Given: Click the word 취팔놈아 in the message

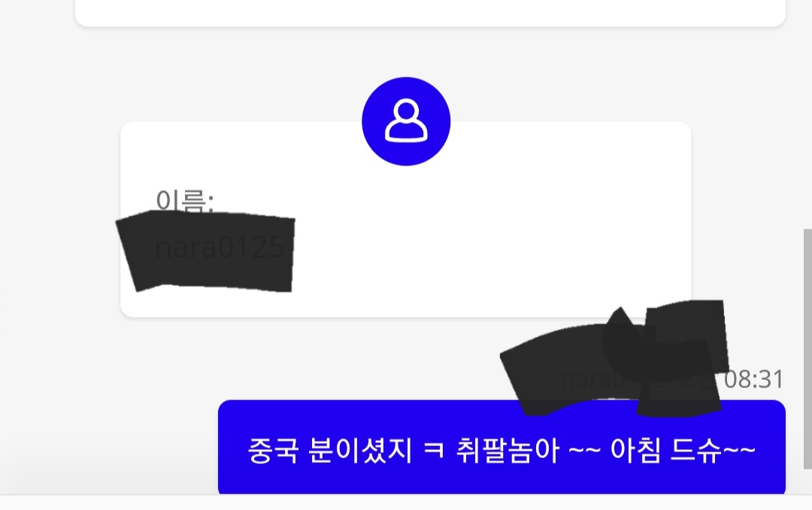Looking at the screenshot, I should [x=507, y=451].
